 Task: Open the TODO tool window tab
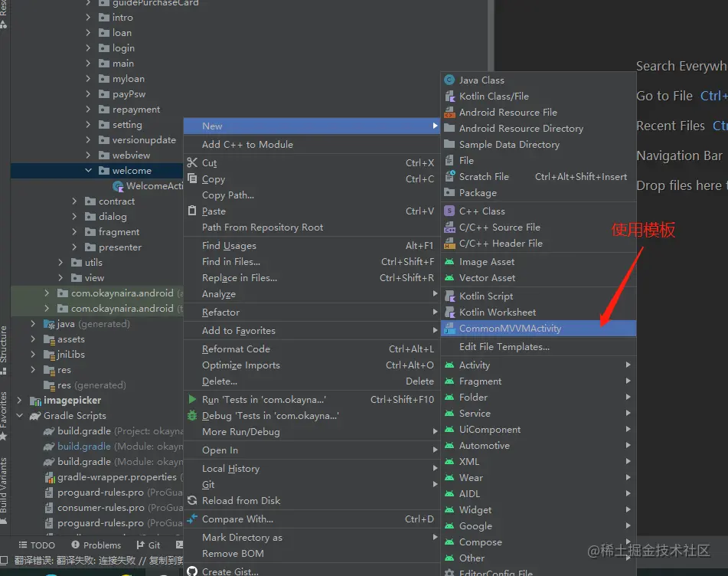[37, 545]
